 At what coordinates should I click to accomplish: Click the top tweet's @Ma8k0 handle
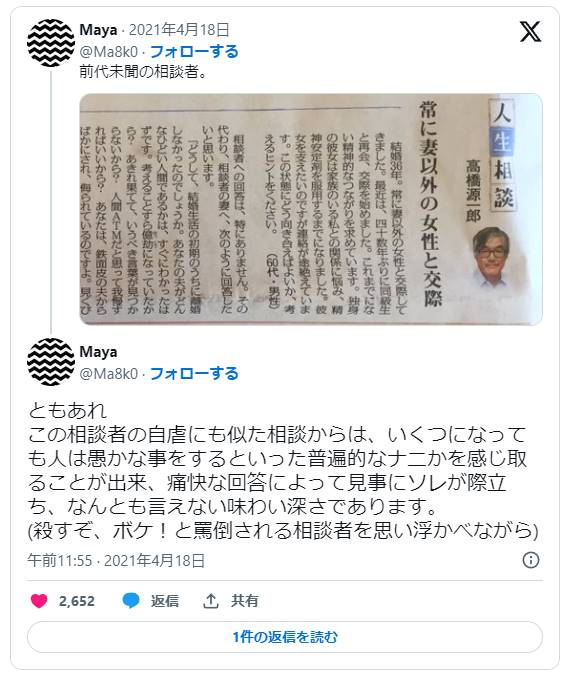(108, 52)
